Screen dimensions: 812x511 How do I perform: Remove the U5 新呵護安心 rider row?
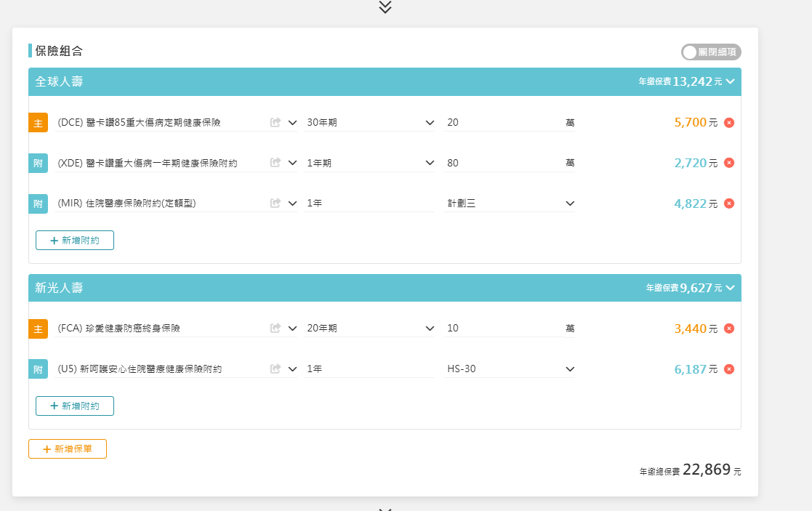click(729, 369)
